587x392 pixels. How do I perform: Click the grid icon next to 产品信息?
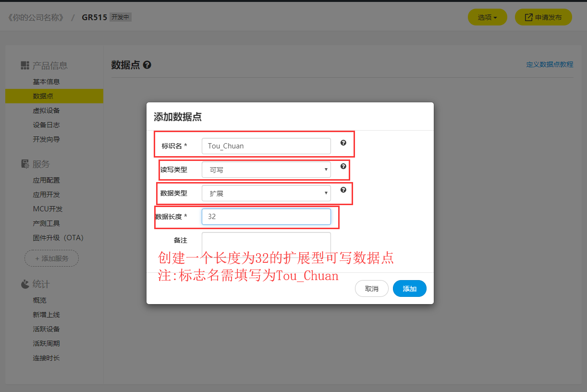click(24, 65)
